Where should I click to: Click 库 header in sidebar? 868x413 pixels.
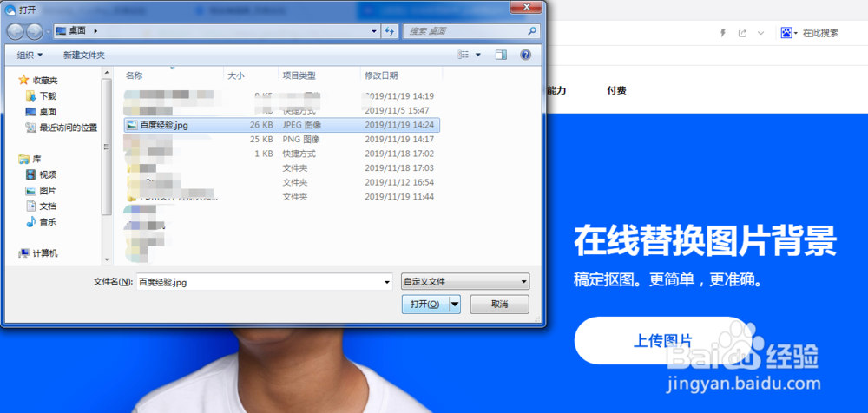click(30, 159)
